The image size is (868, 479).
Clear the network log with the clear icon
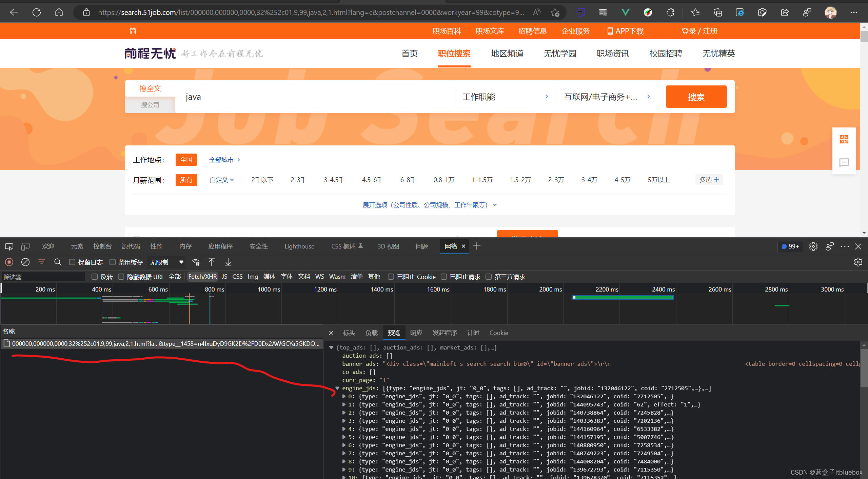pos(25,262)
